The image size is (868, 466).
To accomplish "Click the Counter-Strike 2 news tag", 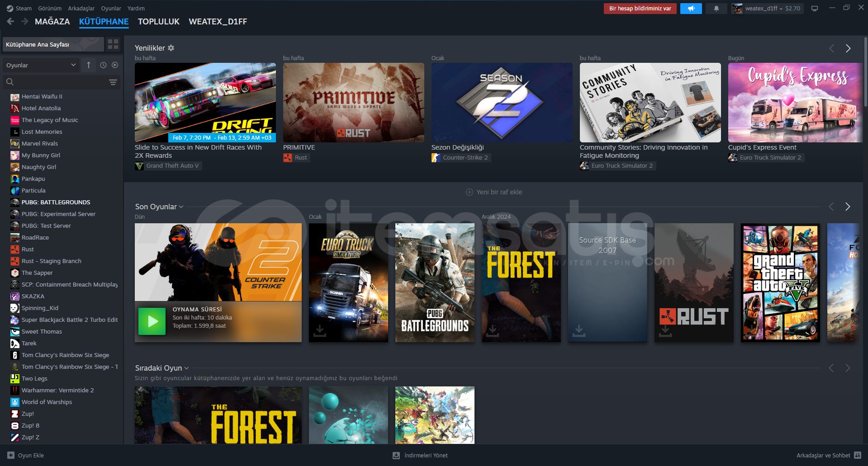I will [461, 158].
